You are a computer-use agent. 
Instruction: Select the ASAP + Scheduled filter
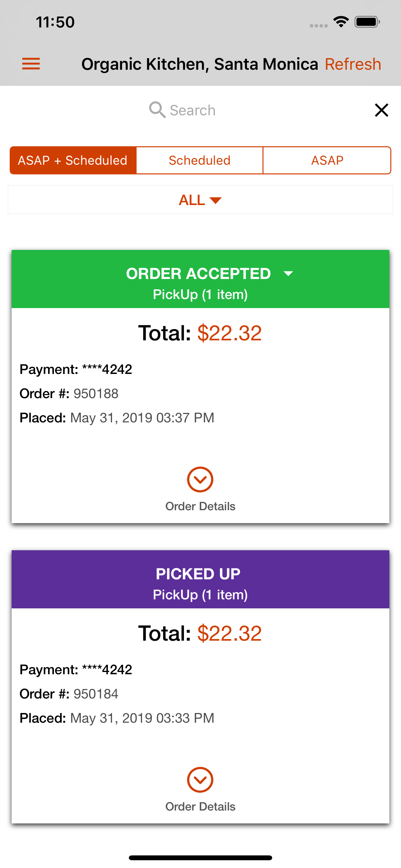(x=73, y=160)
